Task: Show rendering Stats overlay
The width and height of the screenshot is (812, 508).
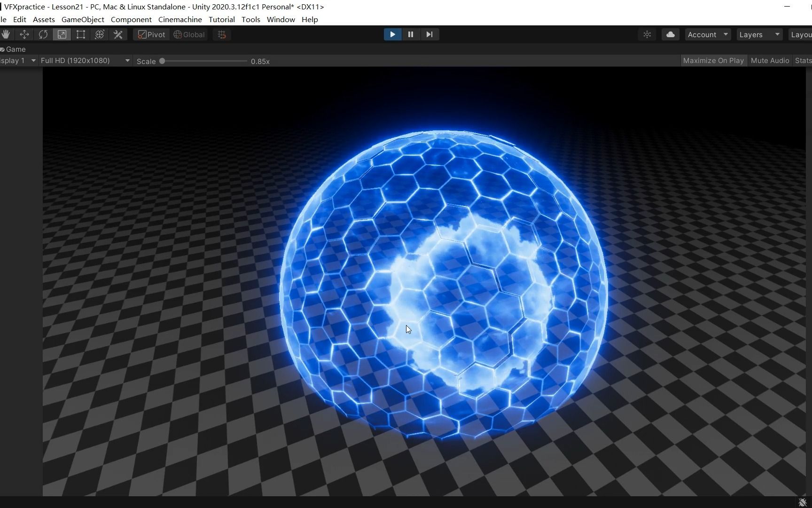Action: click(803, 60)
